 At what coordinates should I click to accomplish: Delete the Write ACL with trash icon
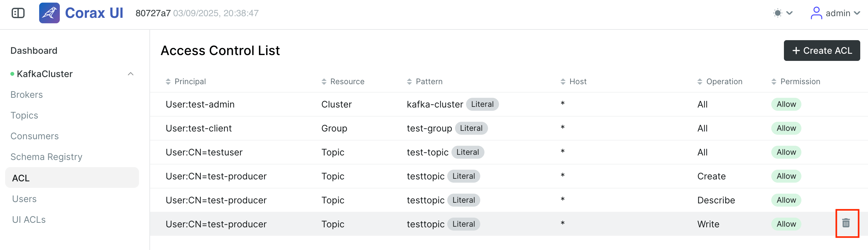(x=846, y=223)
